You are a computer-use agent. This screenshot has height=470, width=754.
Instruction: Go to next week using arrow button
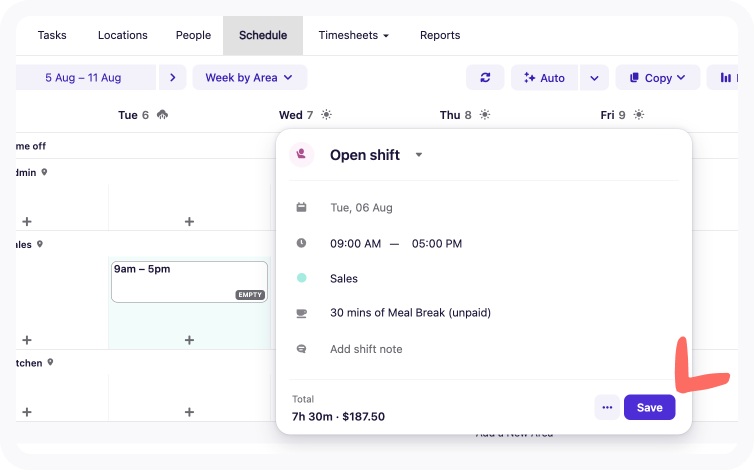click(x=172, y=77)
